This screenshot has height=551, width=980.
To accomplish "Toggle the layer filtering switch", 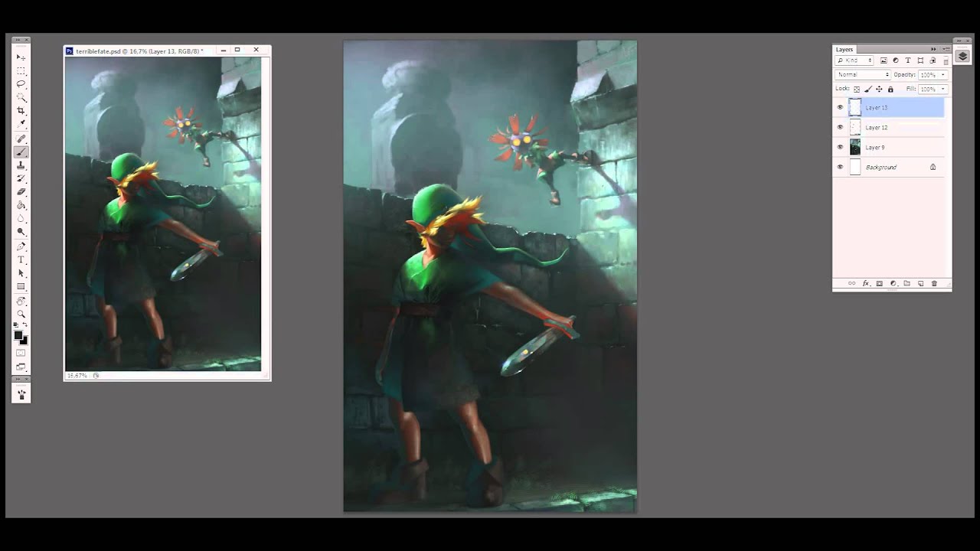I will [946, 60].
